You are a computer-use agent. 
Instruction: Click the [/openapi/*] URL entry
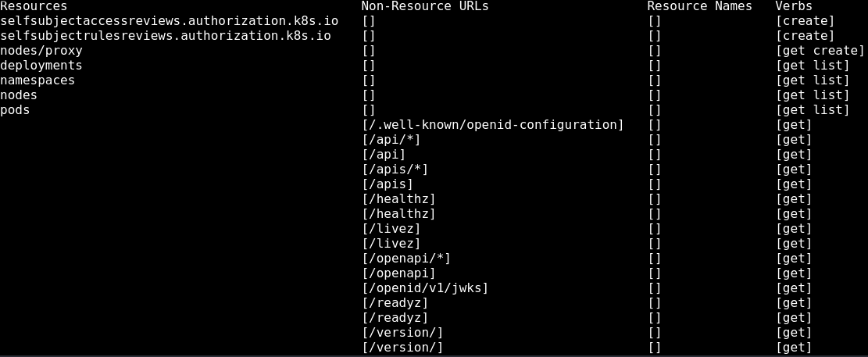point(406,259)
